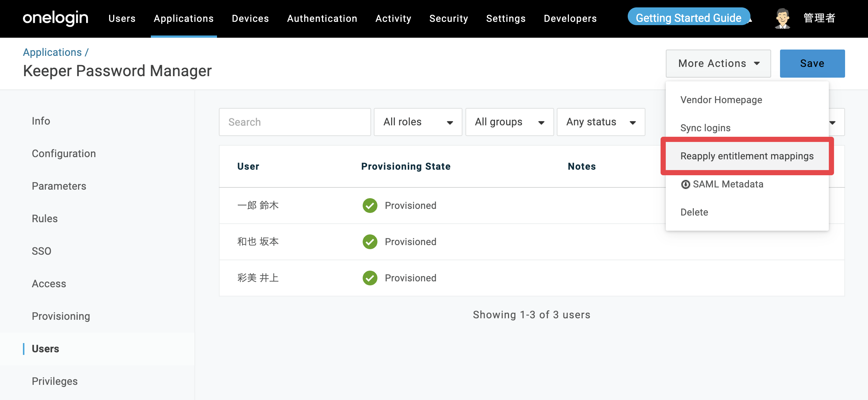This screenshot has height=400, width=868.
Task: Click the Provisioned check icon for 和也 坂本
Action: [370, 242]
